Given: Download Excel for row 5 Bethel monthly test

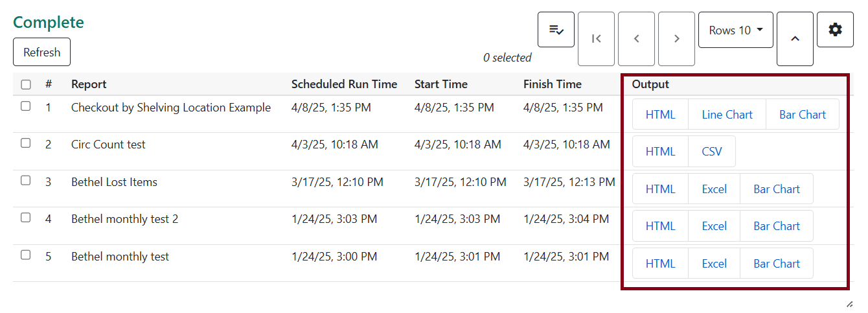Looking at the screenshot, I should coord(714,263).
